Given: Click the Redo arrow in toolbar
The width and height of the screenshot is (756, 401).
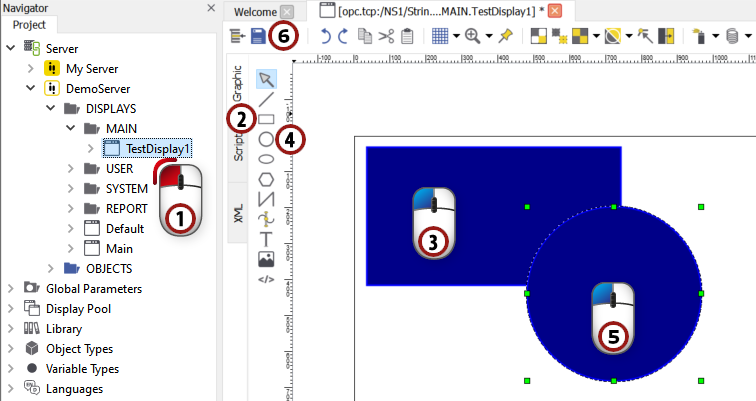Looking at the screenshot, I should (x=343, y=36).
